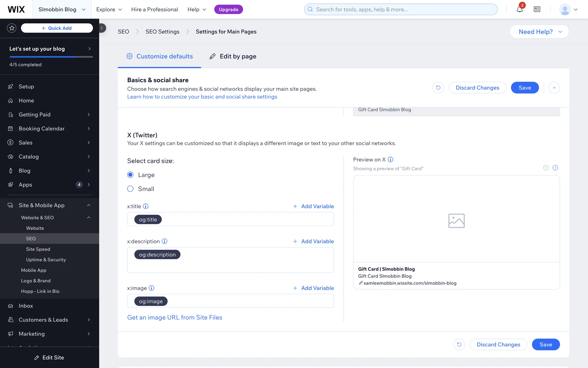Screen dimensions: 588x368
Task: Click the x:image input field
Action: [245, 301]
